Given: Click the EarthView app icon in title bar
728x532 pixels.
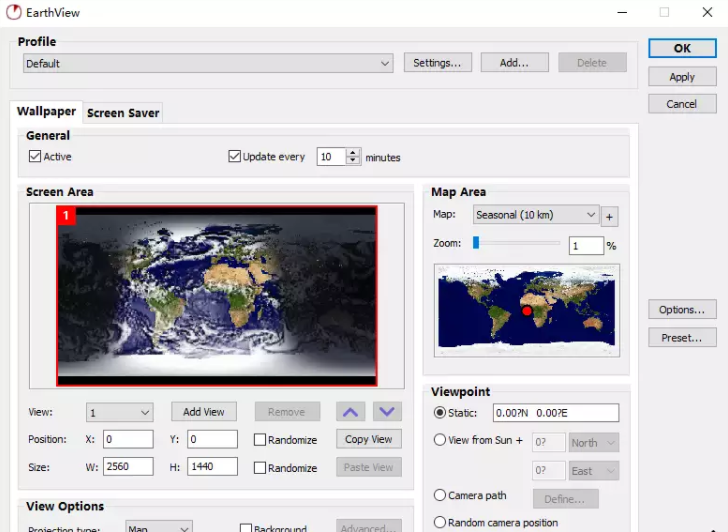Looking at the screenshot, I should (14, 12).
